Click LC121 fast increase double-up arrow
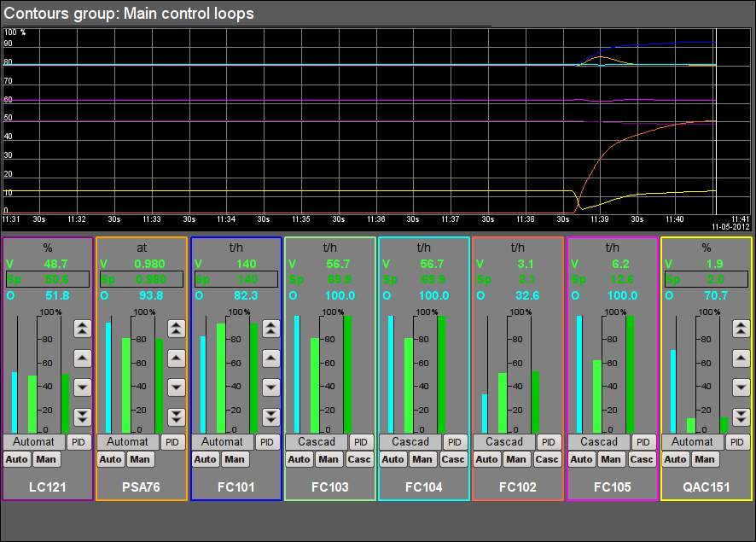The width and height of the screenshot is (756, 542). [83, 329]
